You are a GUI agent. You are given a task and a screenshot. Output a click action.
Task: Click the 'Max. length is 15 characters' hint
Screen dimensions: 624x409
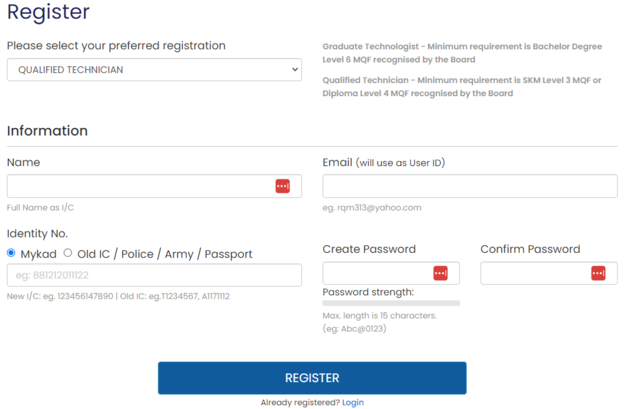(x=379, y=316)
